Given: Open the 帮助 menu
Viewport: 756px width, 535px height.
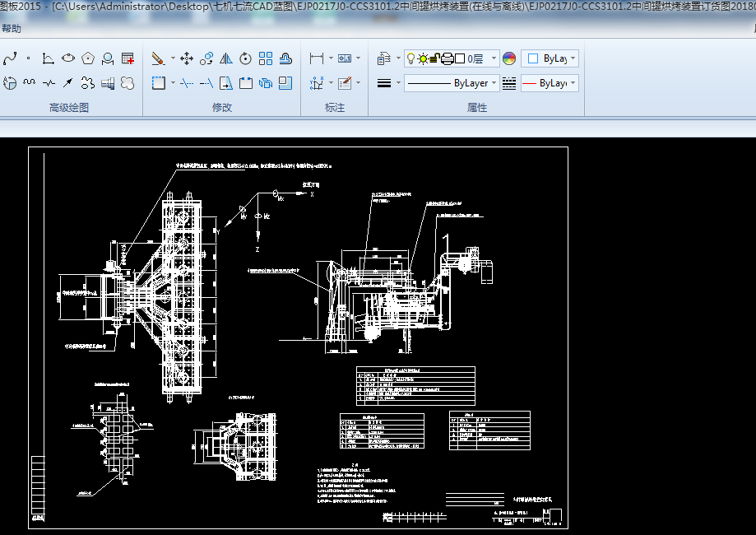Looking at the screenshot, I should tap(12, 29).
